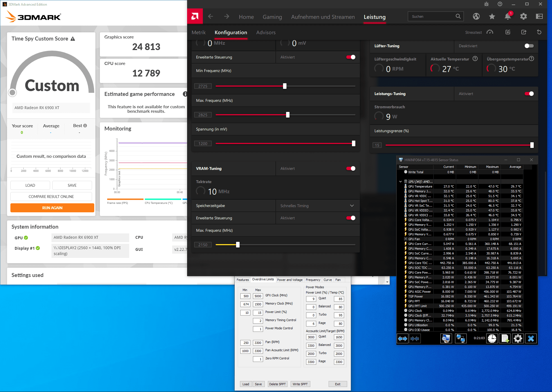Click the reset tuning profile icon

[539, 32]
